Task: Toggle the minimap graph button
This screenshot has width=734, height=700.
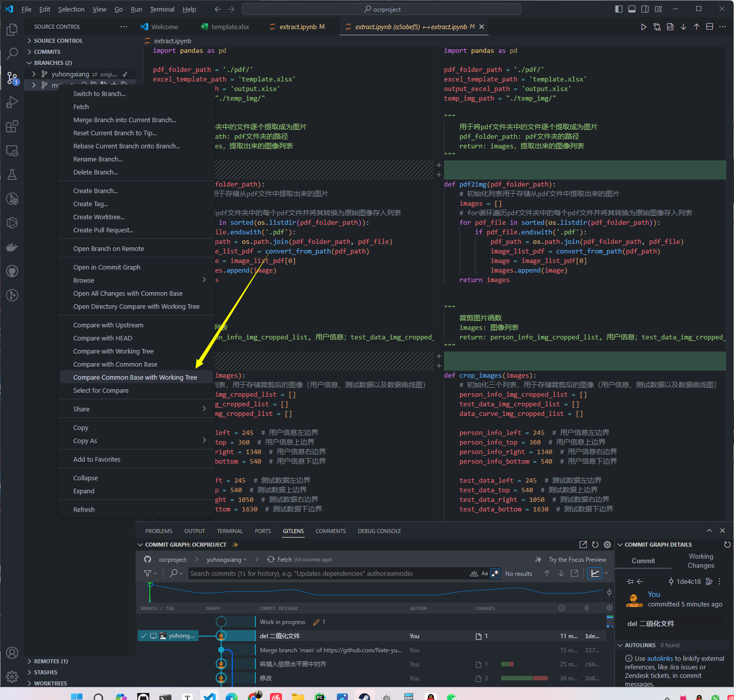Action: (595, 573)
